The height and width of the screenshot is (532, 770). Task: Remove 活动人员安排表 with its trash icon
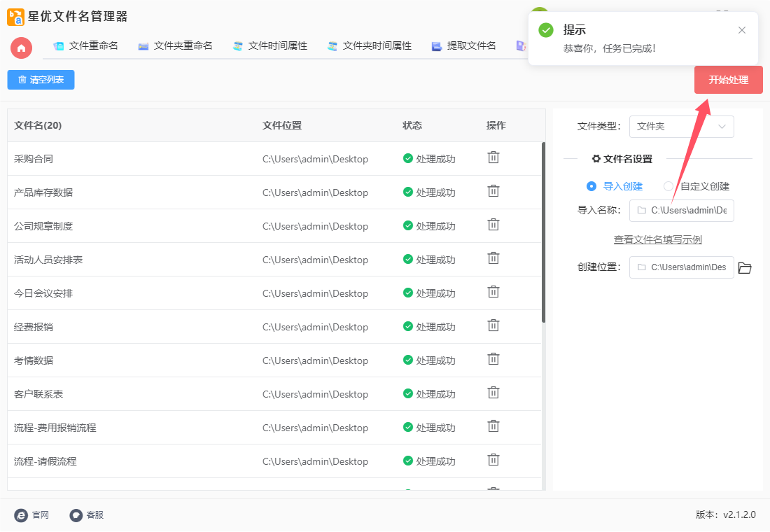(493, 258)
